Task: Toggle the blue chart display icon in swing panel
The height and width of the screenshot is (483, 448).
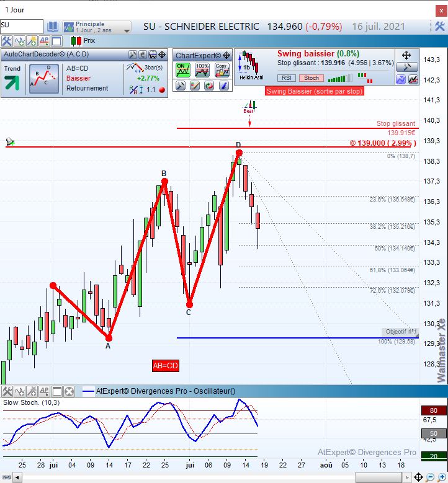Action: 401,79
